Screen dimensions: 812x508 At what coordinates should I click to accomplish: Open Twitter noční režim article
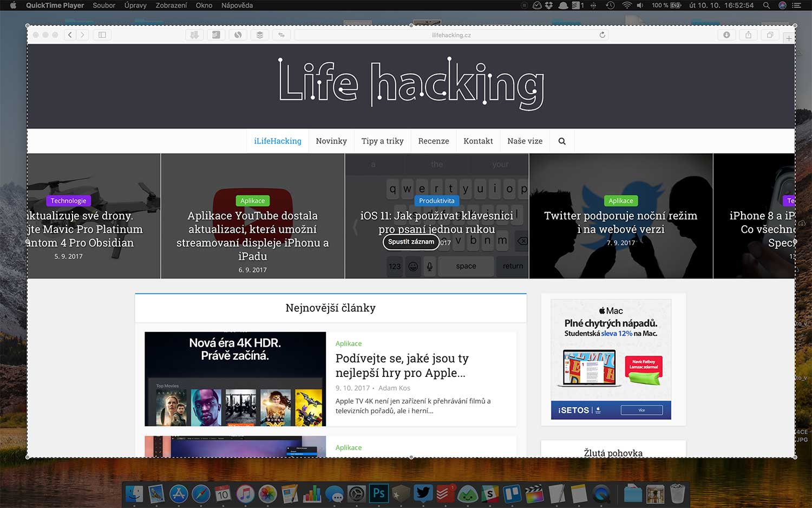click(620, 222)
